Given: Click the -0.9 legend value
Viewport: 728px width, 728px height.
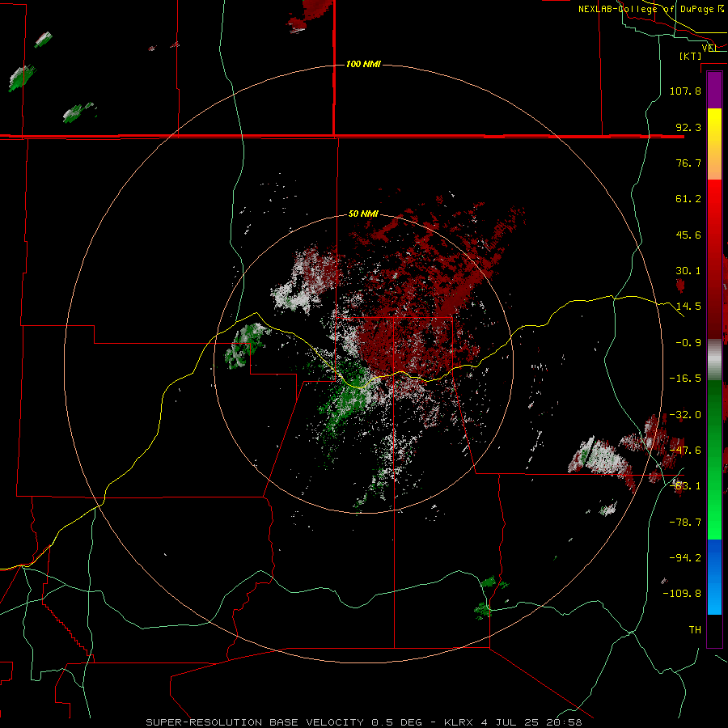Looking at the screenshot, I should [688, 343].
